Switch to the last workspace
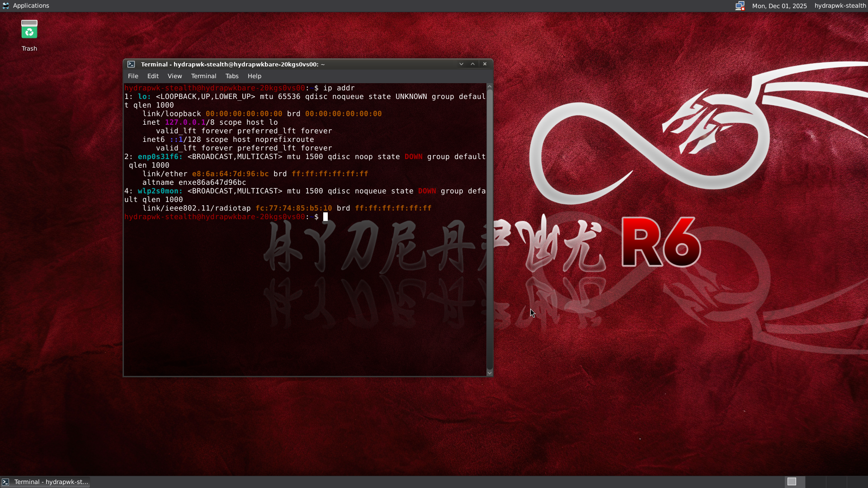The width and height of the screenshot is (868, 488). (x=857, y=482)
